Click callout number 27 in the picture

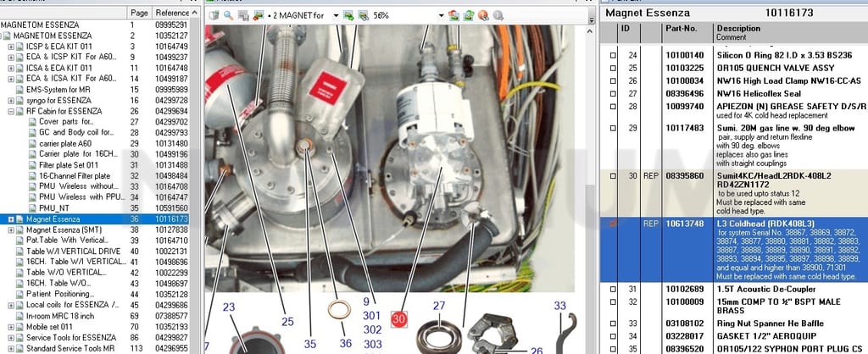[439, 306]
